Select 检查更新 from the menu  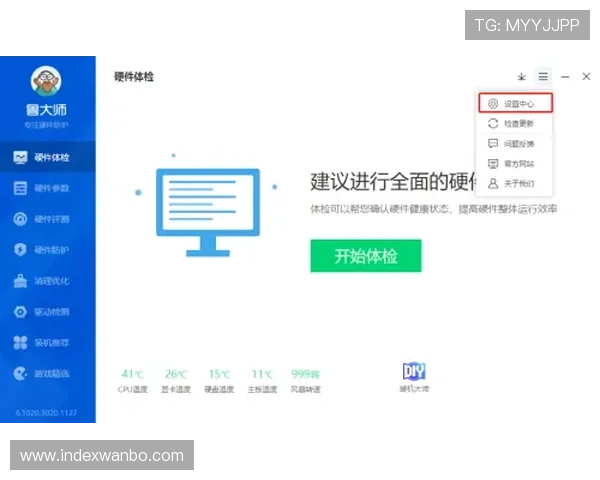(515, 124)
